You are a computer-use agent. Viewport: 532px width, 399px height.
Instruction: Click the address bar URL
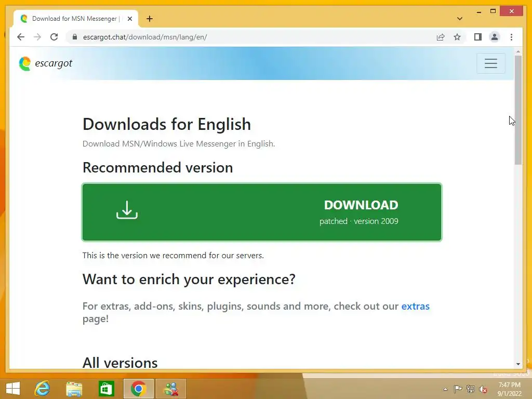pyautogui.click(x=145, y=37)
